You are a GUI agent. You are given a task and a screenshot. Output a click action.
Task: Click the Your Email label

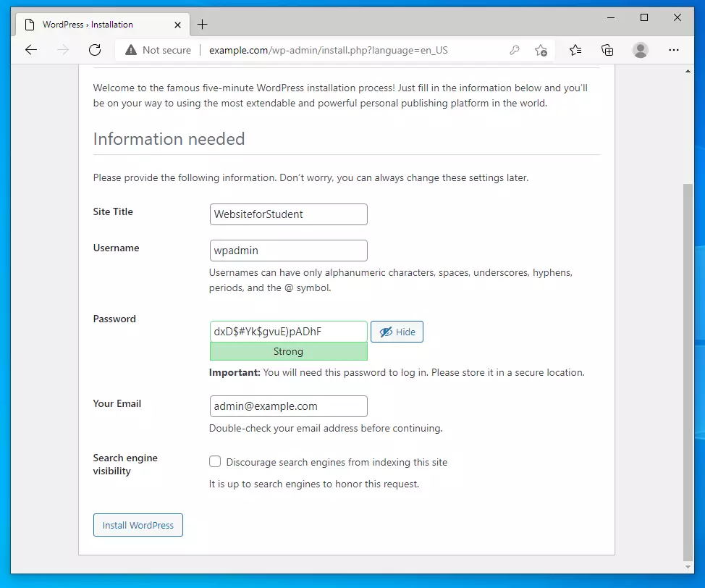pyautogui.click(x=117, y=403)
